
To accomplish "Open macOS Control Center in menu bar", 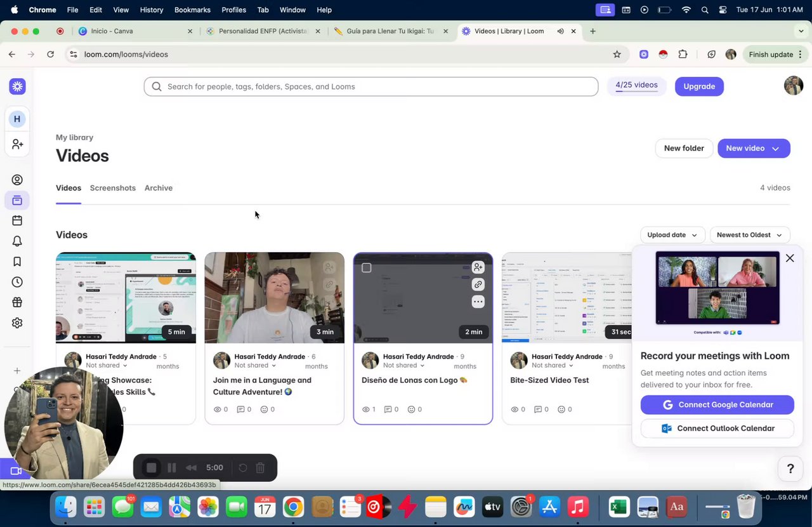I will 723,10.
